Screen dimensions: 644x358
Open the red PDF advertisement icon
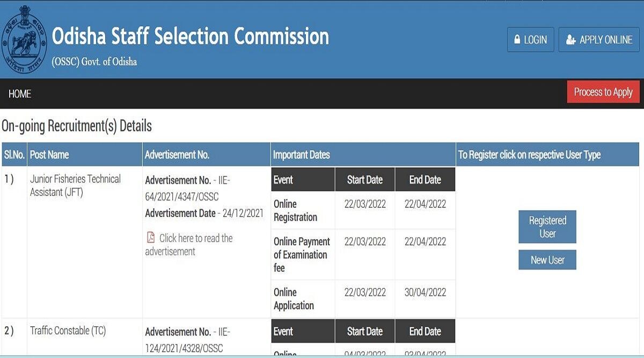(151, 237)
